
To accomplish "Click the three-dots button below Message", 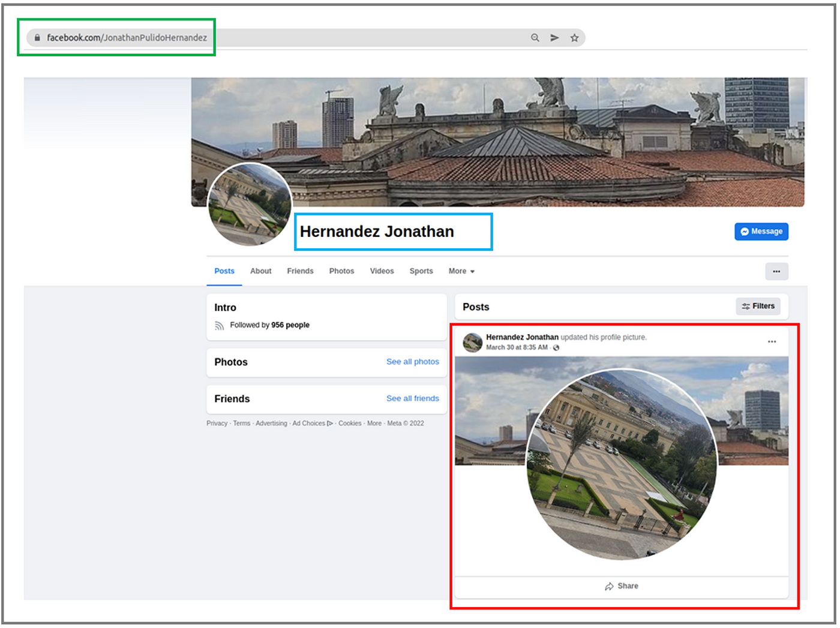I will click(x=776, y=271).
